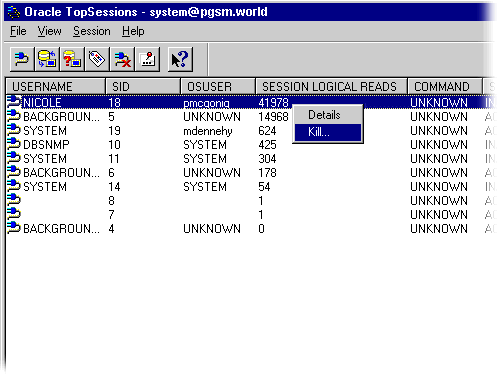Image resolution: width=498 pixels, height=375 pixels.
Task: Click the context help arrow-question icon
Action: click(180, 59)
